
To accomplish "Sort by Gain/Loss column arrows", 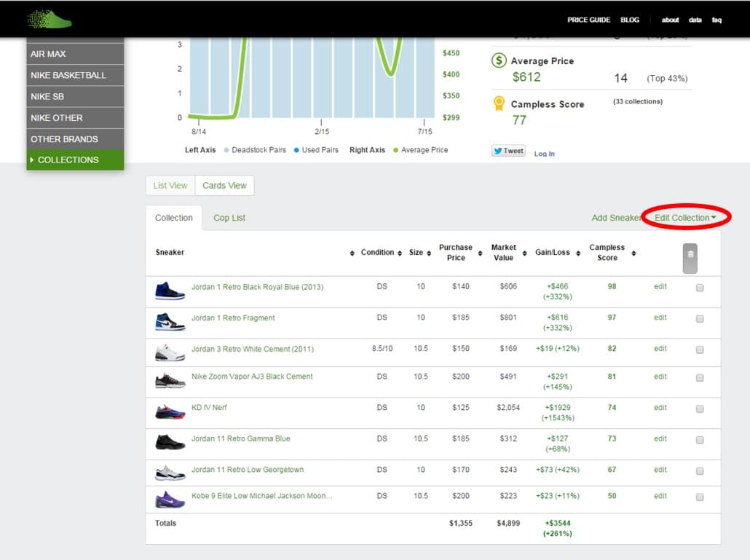I will (578, 253).
